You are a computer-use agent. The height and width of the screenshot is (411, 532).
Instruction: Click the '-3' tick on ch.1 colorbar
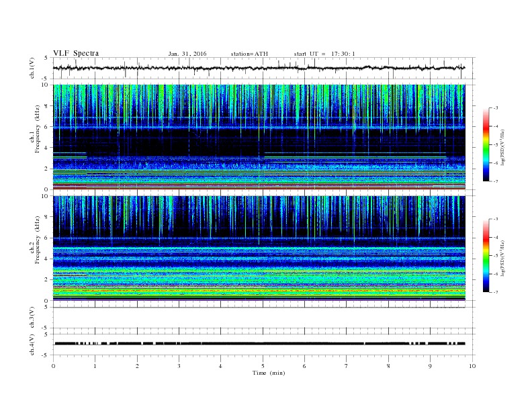pos(495,108)
